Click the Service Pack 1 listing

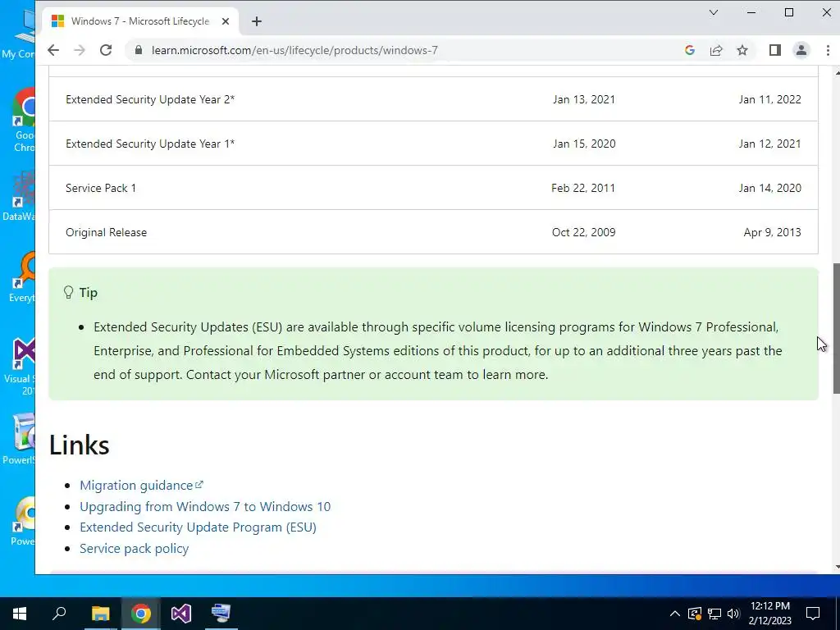pos(101,189)
